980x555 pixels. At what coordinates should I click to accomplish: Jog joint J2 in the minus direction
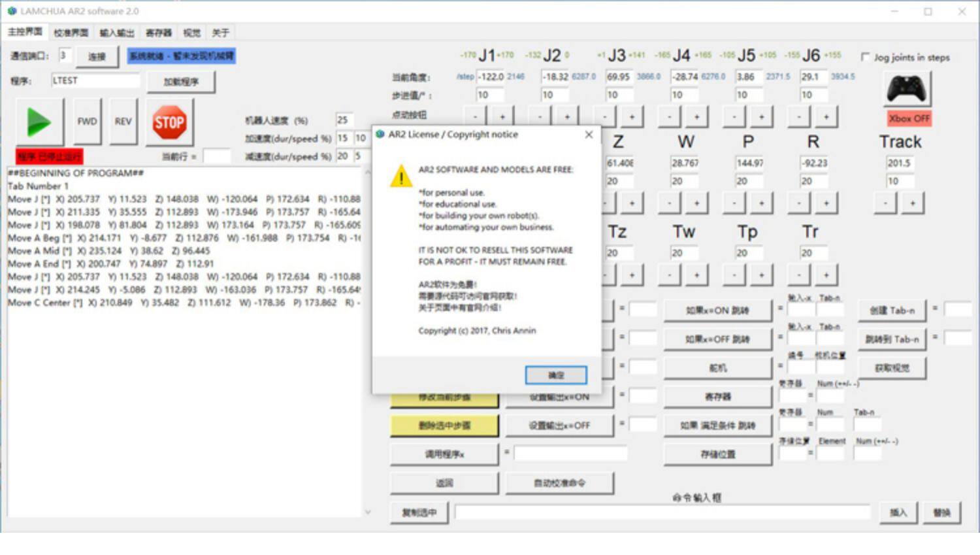[x=540, y=116]
